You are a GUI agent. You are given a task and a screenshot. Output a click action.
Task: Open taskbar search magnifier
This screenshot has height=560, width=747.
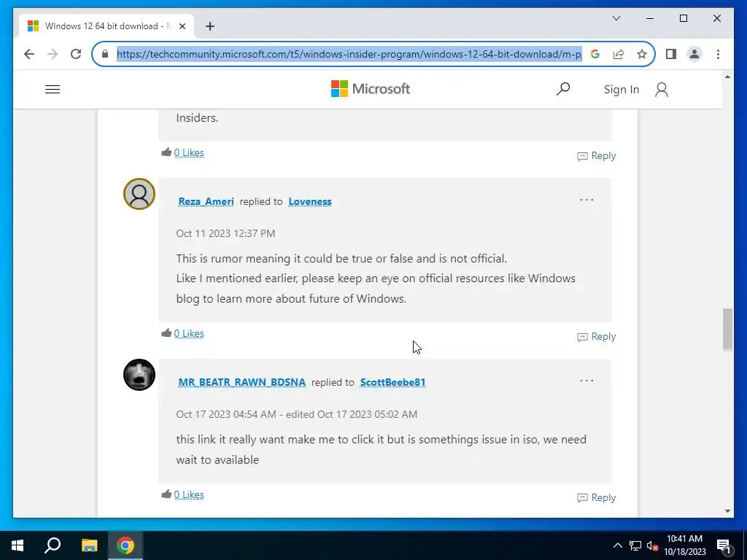click(53, 545)
